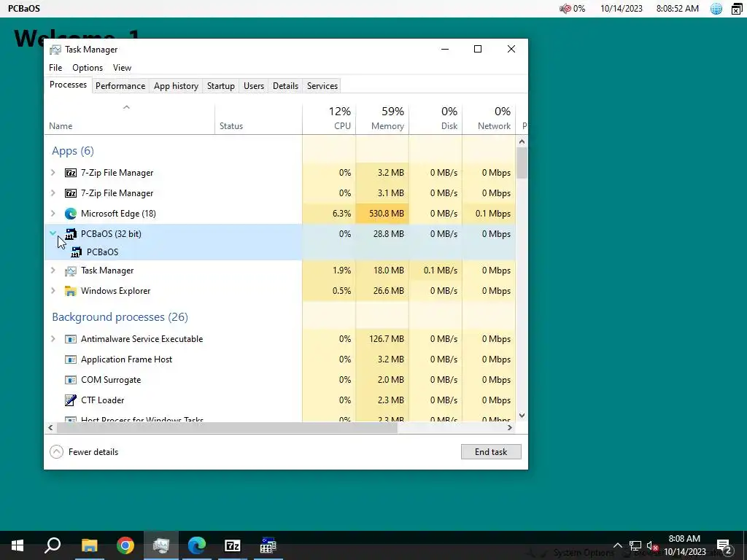The width and height of the screenshot is (747, 560).
Task: Open Microsoft Edge from the taskbar
Action: (197, 545)
